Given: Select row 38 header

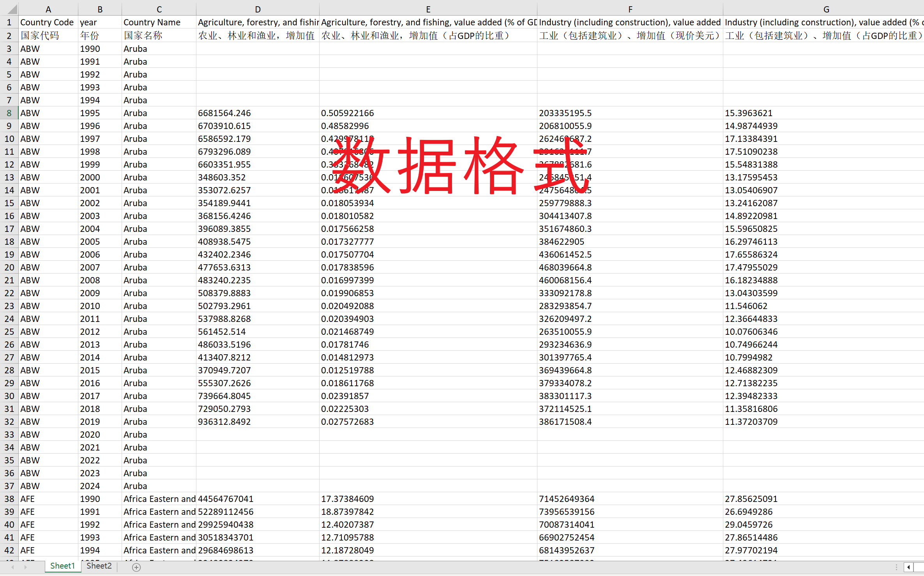Looking at the screenshot, I should (9, 499).
